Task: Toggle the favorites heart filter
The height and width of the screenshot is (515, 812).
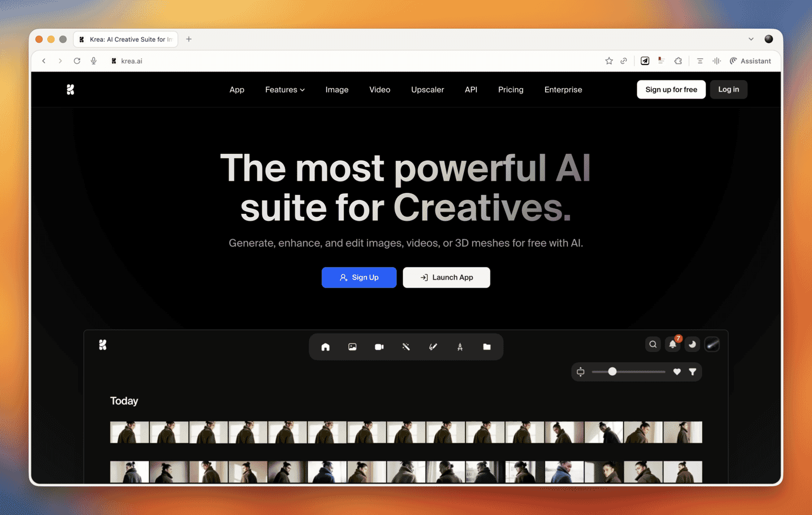Action: click(x=677, y=371)
